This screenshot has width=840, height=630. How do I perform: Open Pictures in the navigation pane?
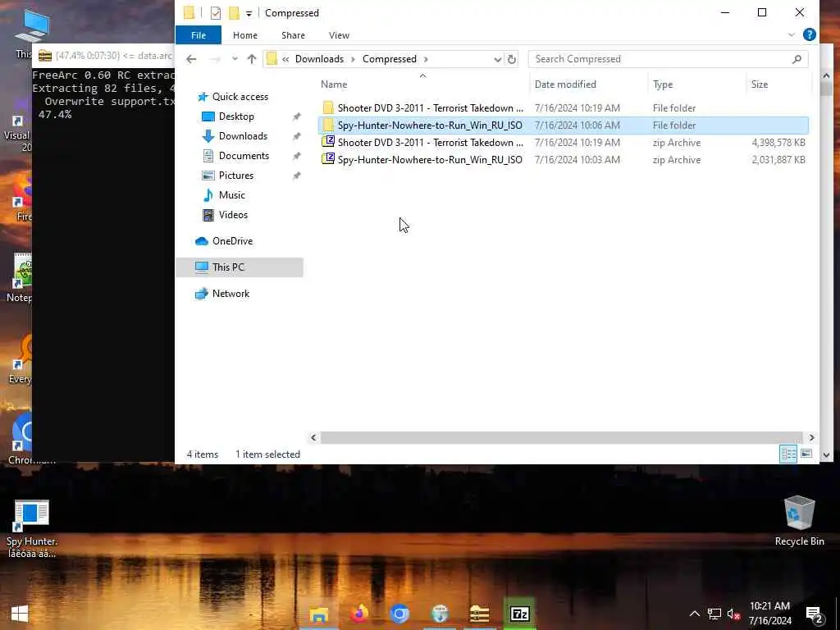(x=235, y=176)
